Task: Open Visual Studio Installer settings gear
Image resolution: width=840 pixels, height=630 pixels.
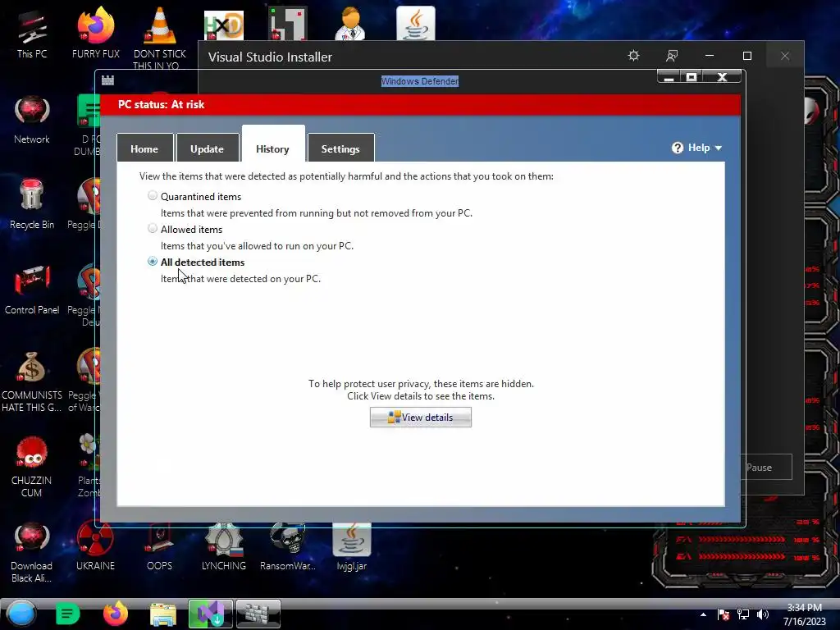Action: pos(634,56)
